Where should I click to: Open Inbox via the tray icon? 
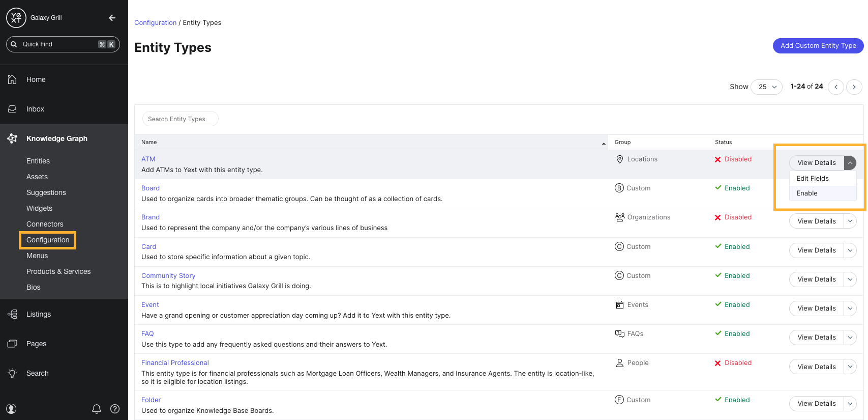[x=12, y=109]
